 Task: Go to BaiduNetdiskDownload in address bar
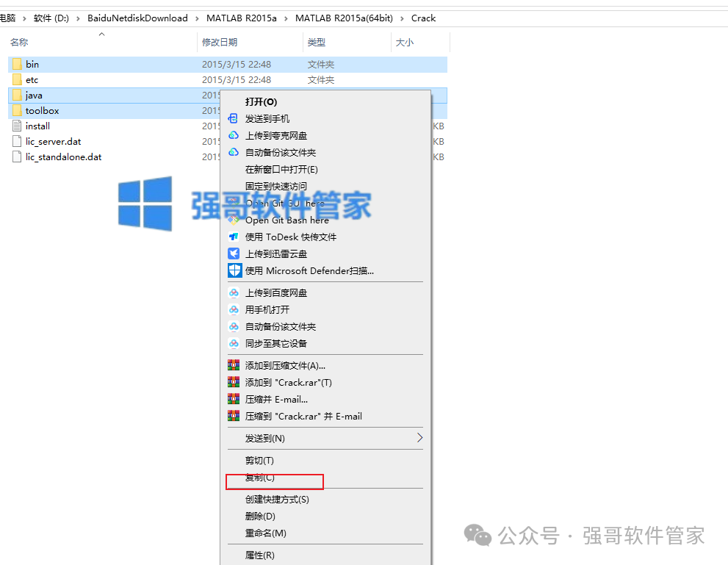[137, 18]
